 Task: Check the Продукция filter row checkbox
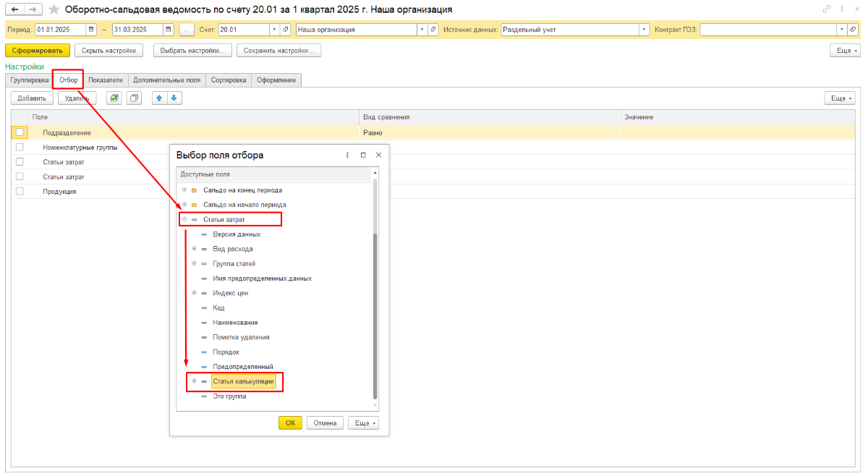(20, 191)
